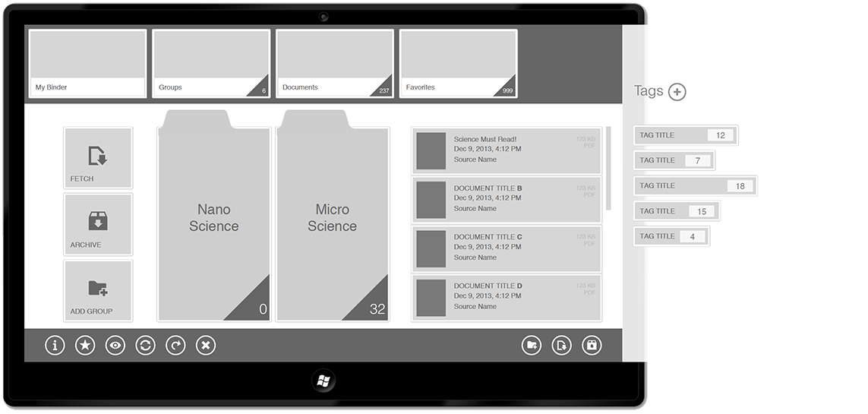868x414 pixels.
Task: Click the circular sync refresh icon
Action: pos(145,346)
